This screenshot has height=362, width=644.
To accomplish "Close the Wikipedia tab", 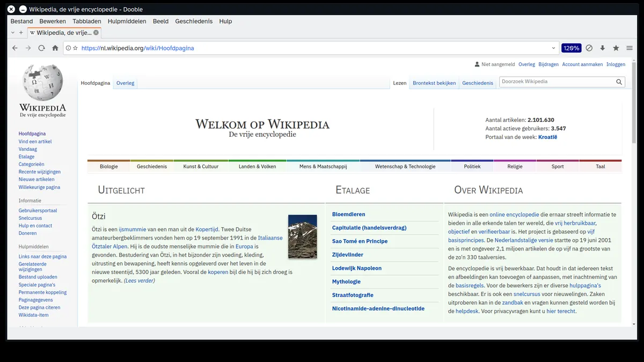I will click(x=96, y=33).
